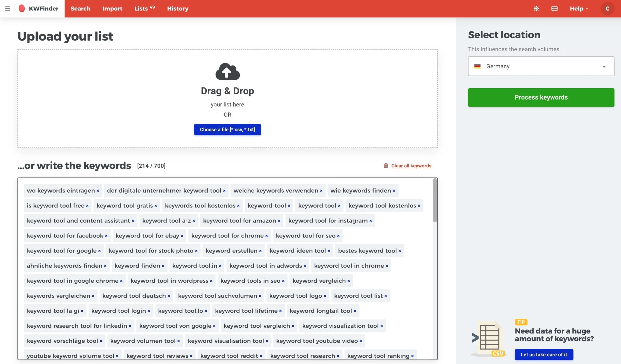Delete the 'bestes keyword tool' tag
Screen dimensions: 621x364
pyautogui.click(x=400, y=251)
